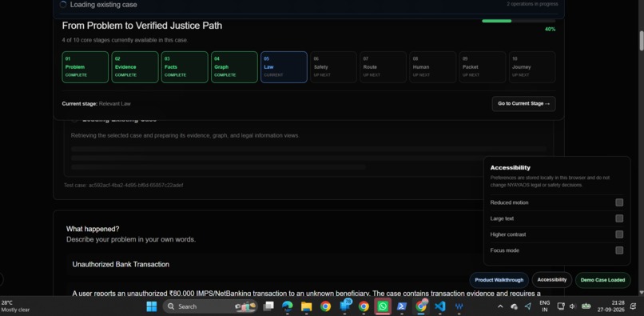
Task: Select the 02 Evidence stage card
Action: tap(135, 67)
